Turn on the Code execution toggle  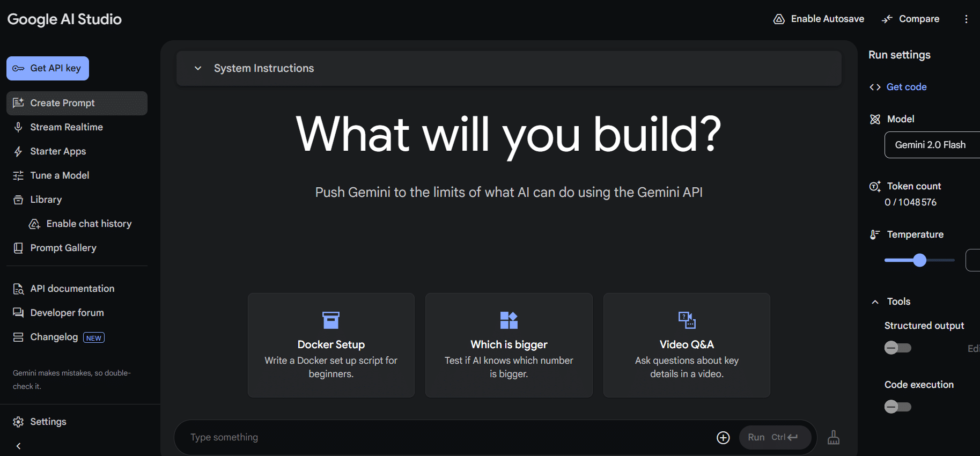(x=897, y=407)
